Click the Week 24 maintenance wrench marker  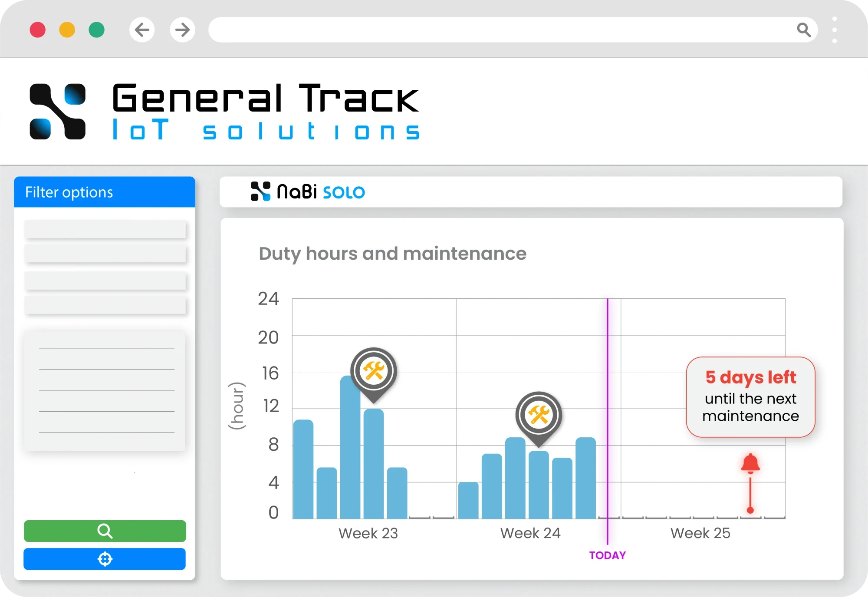click(539, 416)
